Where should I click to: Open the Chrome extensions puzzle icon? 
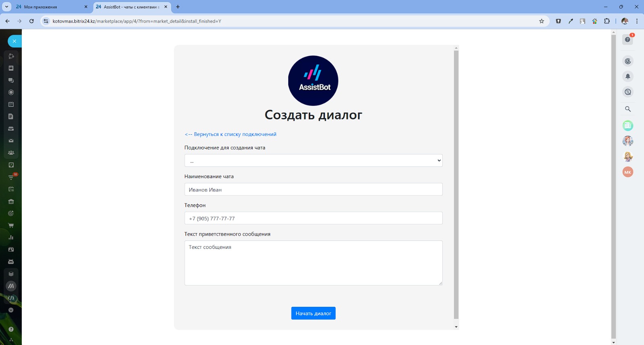(x=607, y=21)
